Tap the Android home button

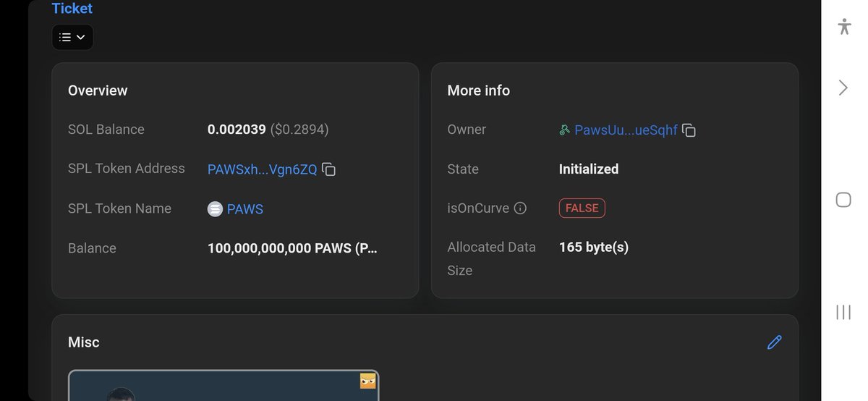click(843, 200)
